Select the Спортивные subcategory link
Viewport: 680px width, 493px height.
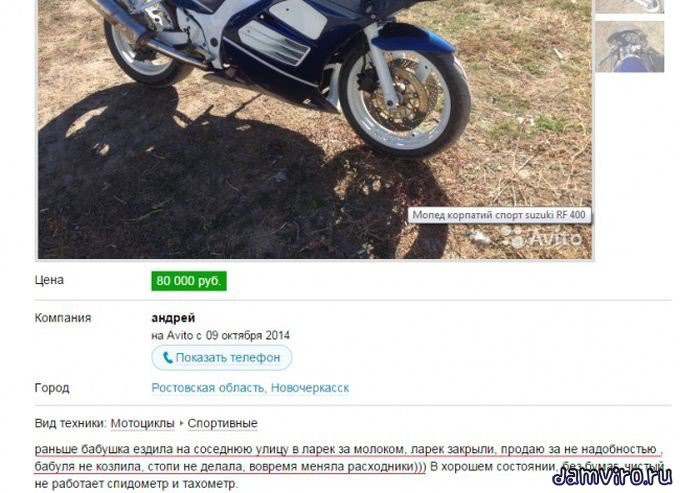222,423
